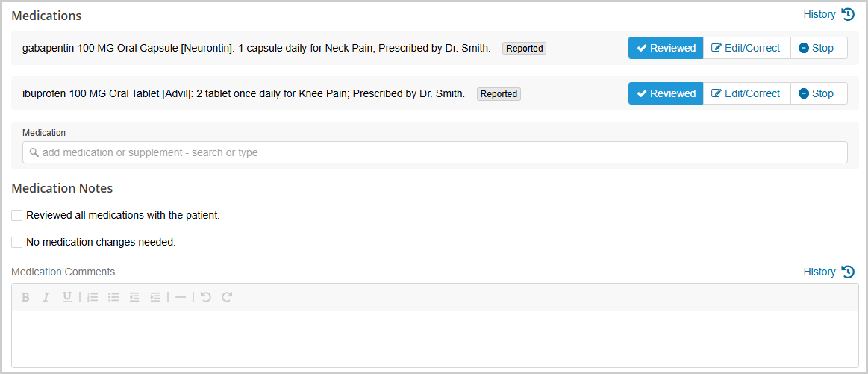This screenshot has width=868, height=374.
Task: Enable 'No medication changes needed' checkbox
Action: point(17,243)
